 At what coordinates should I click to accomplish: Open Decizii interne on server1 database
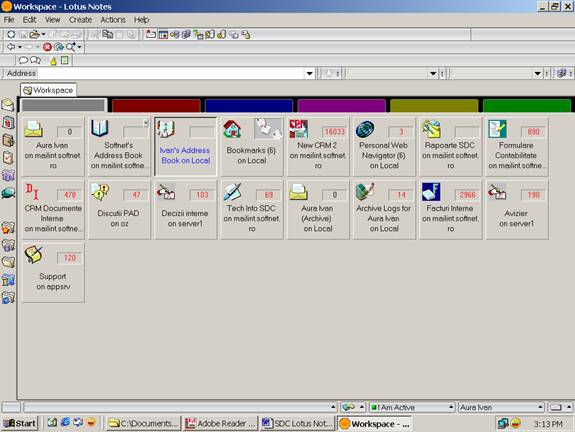[x=186, y=209]
